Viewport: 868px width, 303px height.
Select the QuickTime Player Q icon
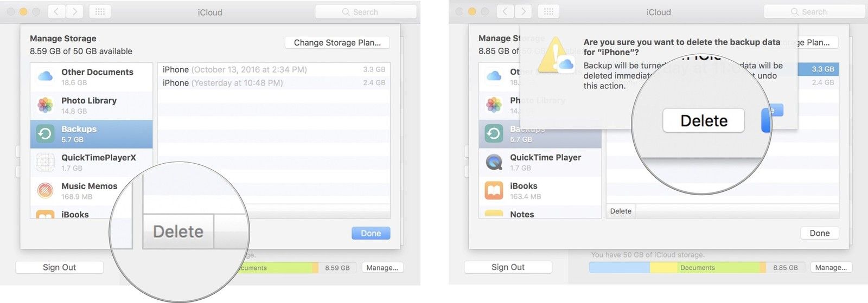[494, 162]
